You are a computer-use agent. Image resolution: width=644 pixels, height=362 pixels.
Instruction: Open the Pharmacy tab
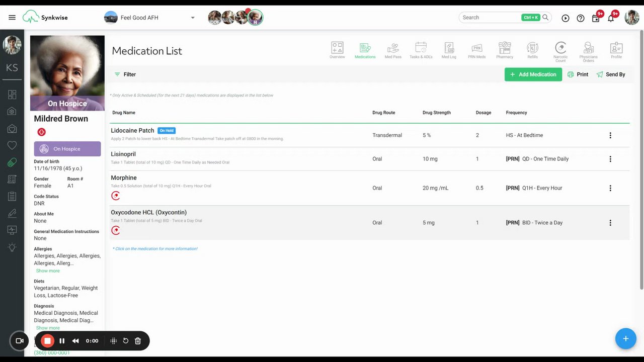pos(505,50)
